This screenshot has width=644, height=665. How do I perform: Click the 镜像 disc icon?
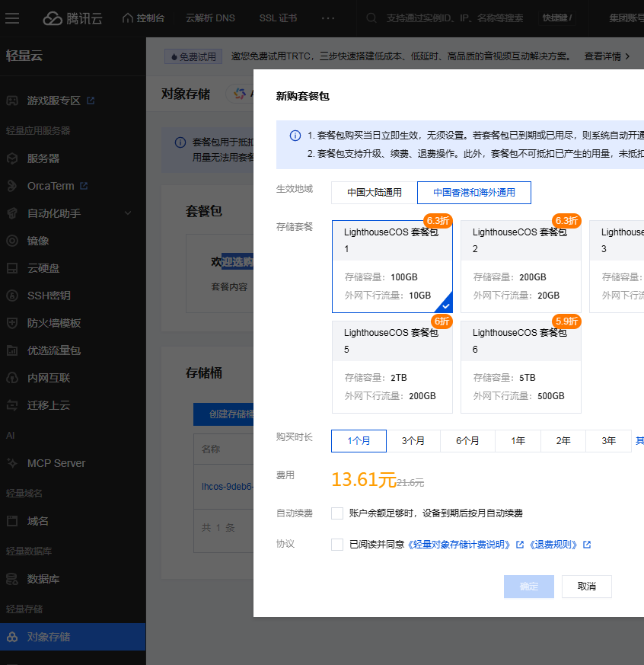pyautogui.click(x=12, y=241)
